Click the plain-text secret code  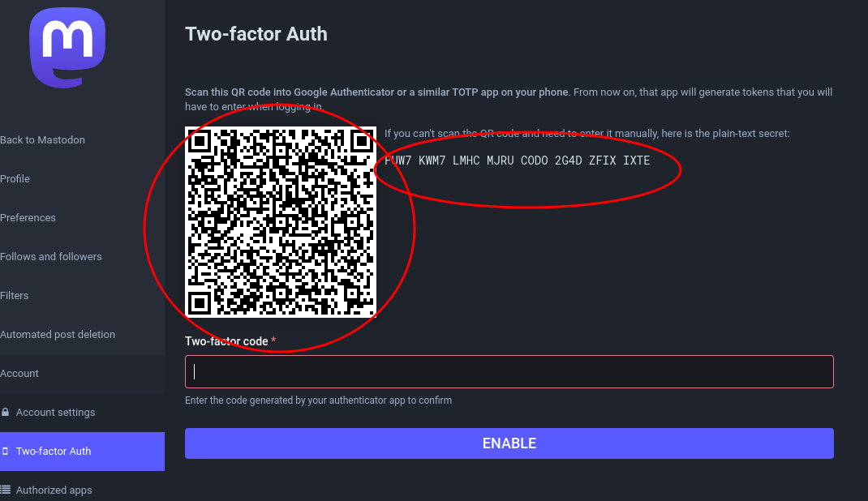517,161
